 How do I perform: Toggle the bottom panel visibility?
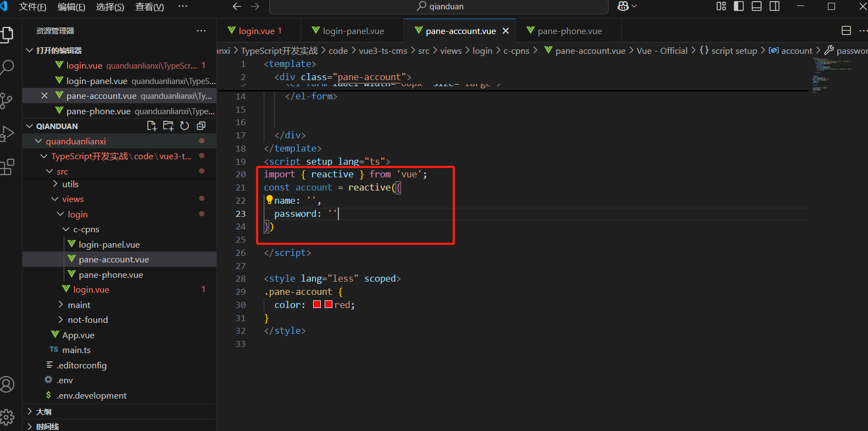(x=756, y=7)
